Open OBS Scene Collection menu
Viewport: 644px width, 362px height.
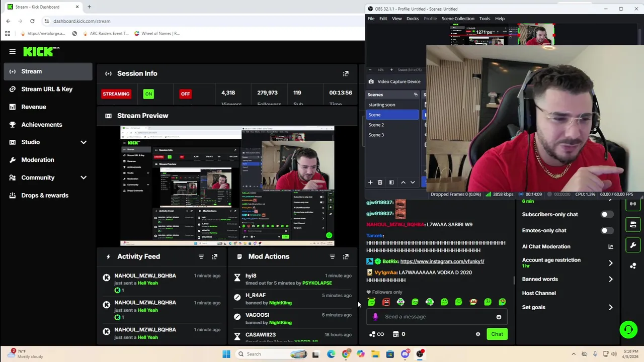(458, 19)
